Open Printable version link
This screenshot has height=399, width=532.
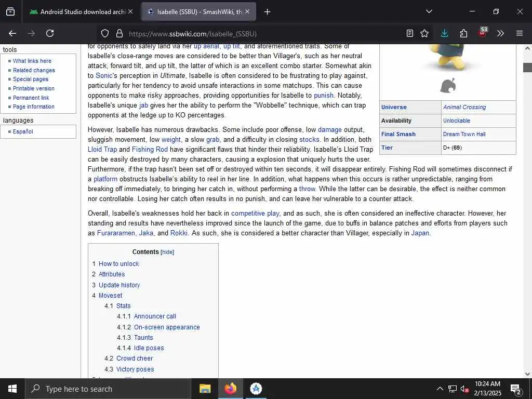pyautogui.click(x=34, y=88)
